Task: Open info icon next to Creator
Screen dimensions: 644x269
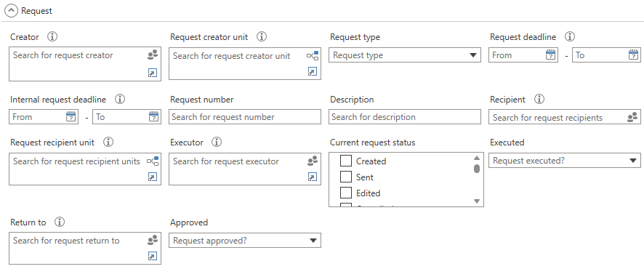Action: (x=52, y=36)
